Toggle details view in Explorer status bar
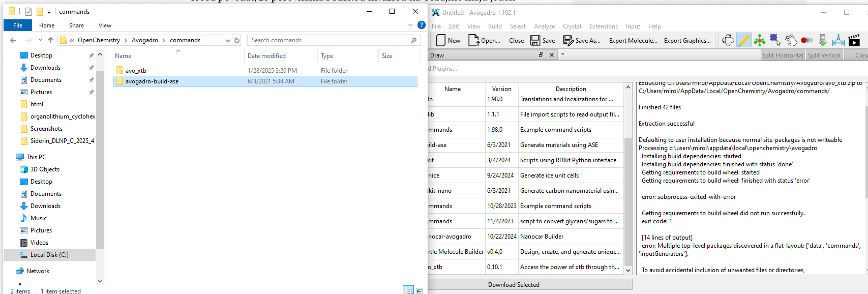The height and width of the screenshot is (294, 868). (x=408, y=290)
